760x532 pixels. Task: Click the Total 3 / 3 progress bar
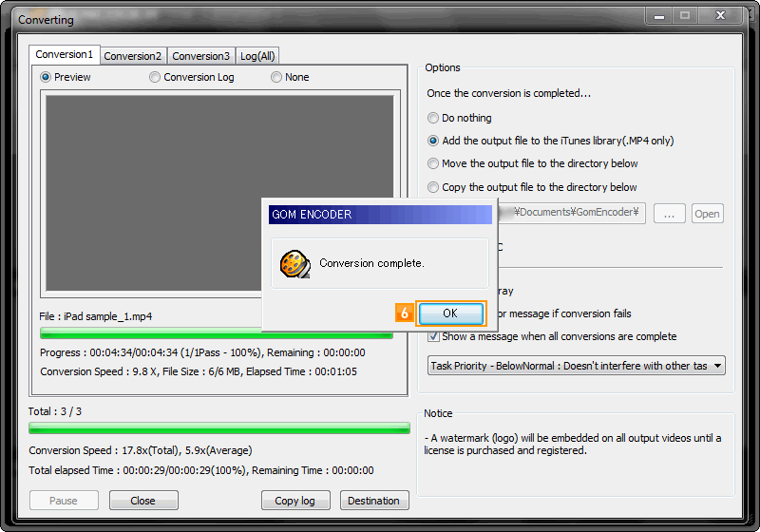coord(219,428)
